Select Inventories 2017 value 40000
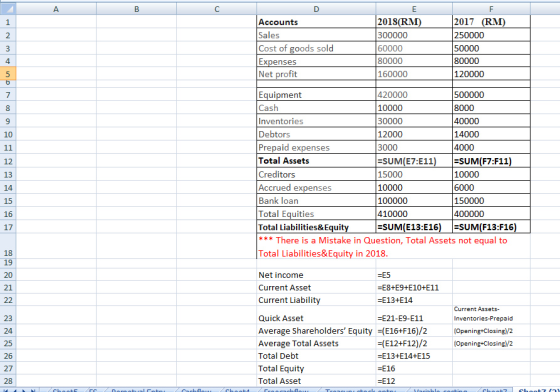 [x=491, y=121]
